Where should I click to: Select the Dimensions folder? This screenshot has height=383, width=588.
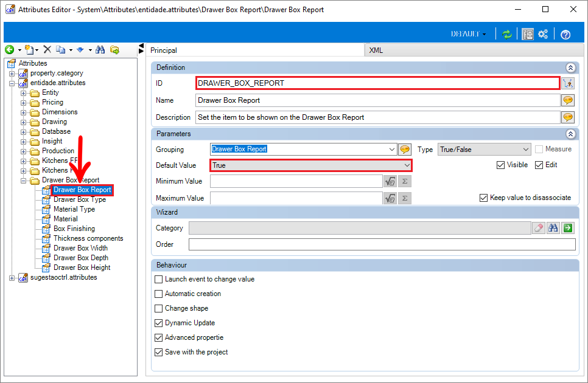60,112
